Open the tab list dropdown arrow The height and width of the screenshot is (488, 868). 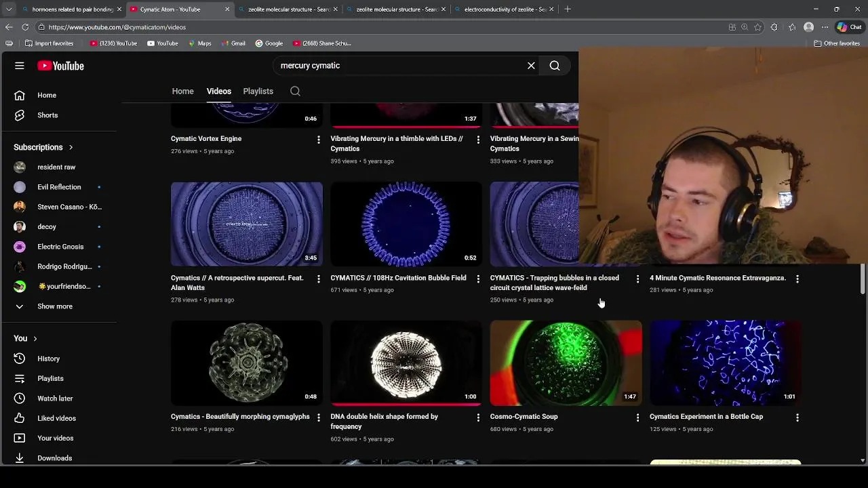point(8,9)
